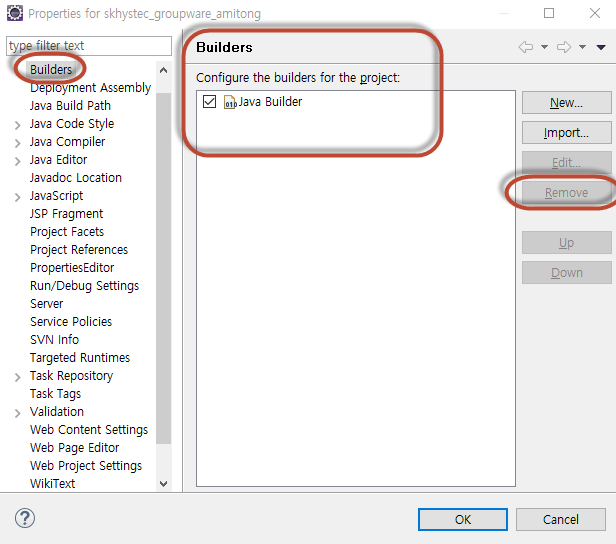Select Task Tags in the tree
The image size is (616, 544).
pyautogui.click(x=55, y=394)
